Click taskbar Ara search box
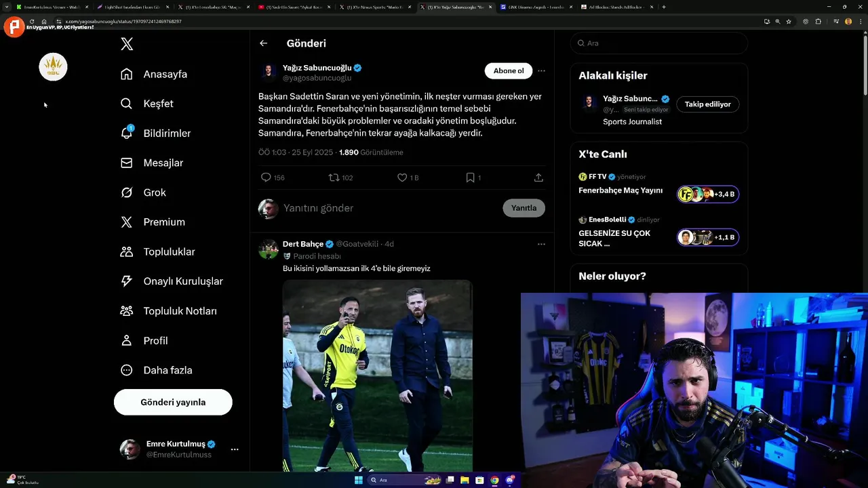This screenshot has height=488, width=868. point(405,480)
